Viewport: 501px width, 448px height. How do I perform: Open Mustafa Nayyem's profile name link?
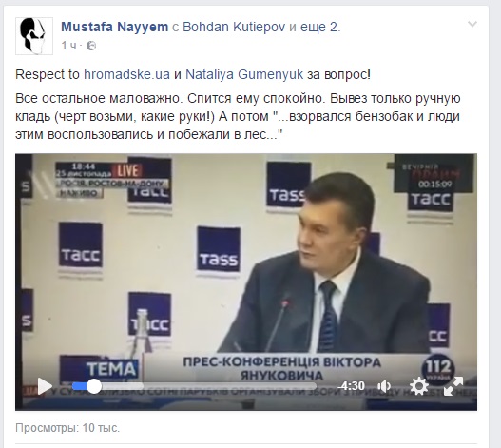[115, 27]
